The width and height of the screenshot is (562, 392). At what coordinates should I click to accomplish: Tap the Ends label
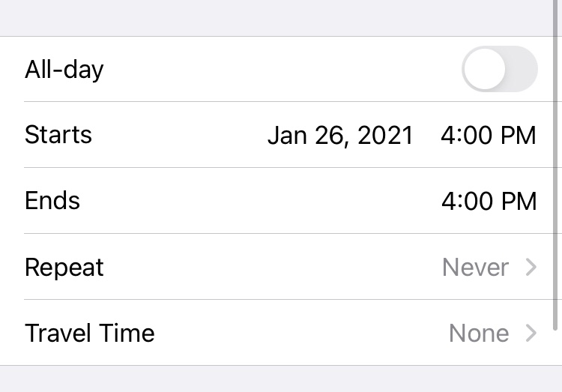(52, 201)
